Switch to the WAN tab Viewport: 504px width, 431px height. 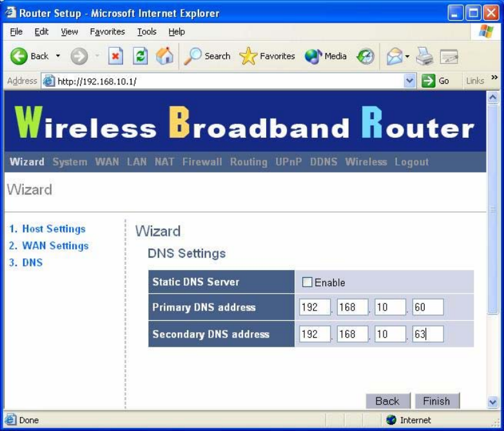coord(107,162)
